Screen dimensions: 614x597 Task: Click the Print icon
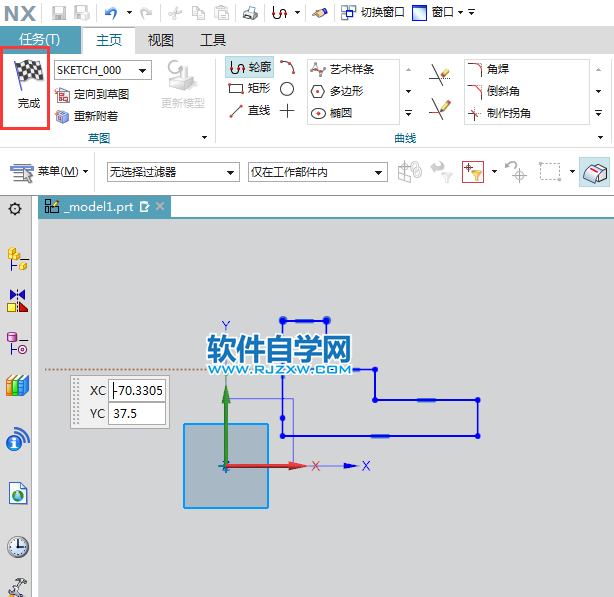tap(250, 13)
